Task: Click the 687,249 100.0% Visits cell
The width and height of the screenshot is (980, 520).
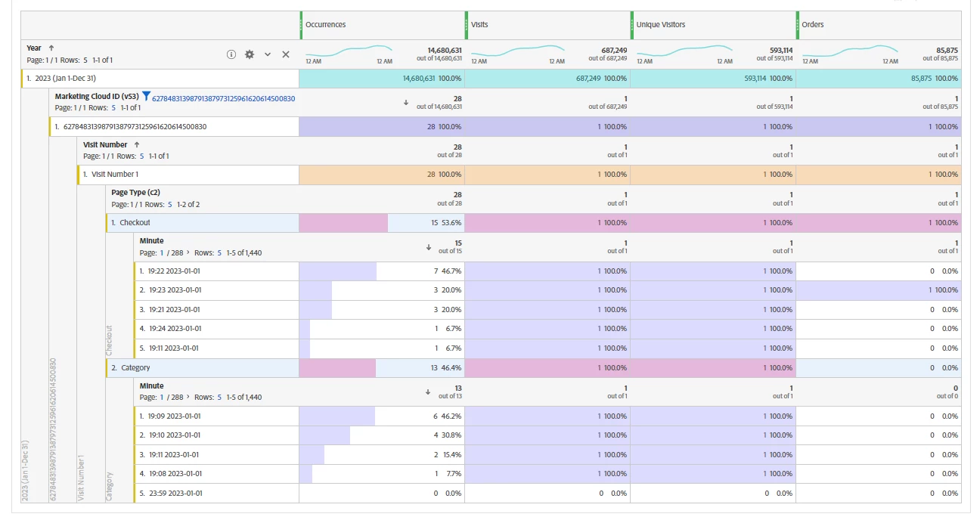Action: [547, 79]
